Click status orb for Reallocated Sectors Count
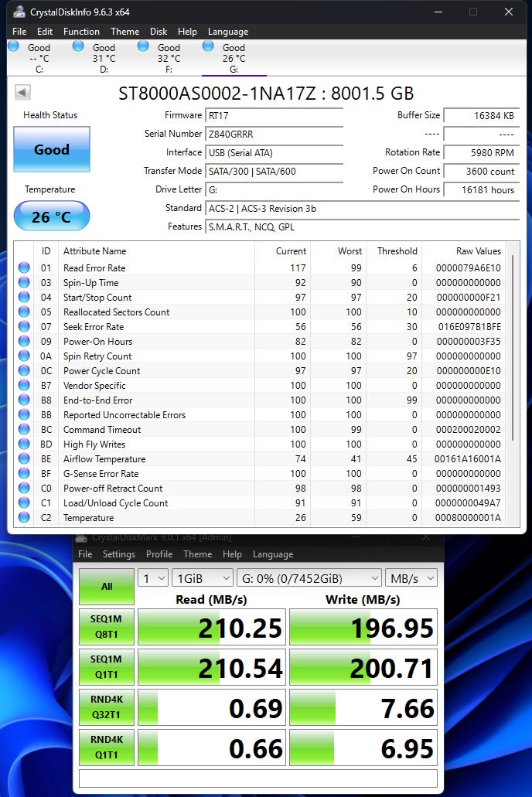The height and width of the screenshot is (797, 532). 24,312
